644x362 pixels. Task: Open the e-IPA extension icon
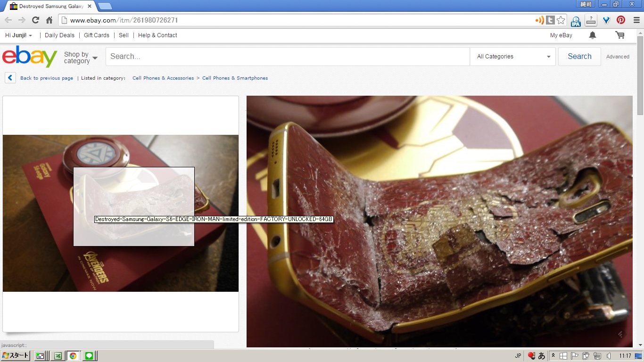(576, 21)
